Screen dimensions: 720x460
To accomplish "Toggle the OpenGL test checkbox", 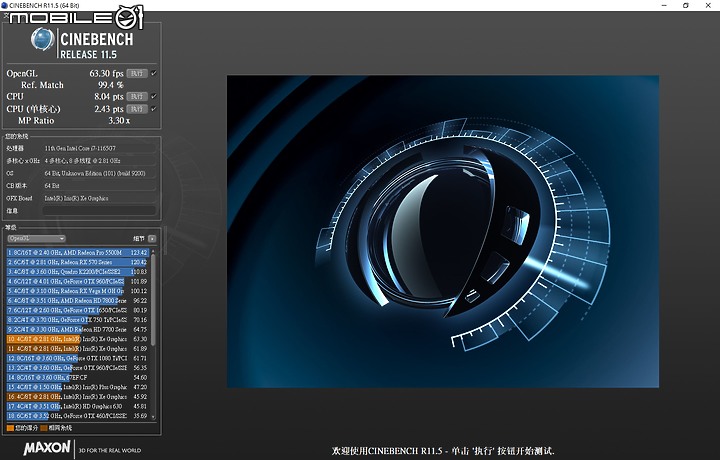I will coord(154,73).
